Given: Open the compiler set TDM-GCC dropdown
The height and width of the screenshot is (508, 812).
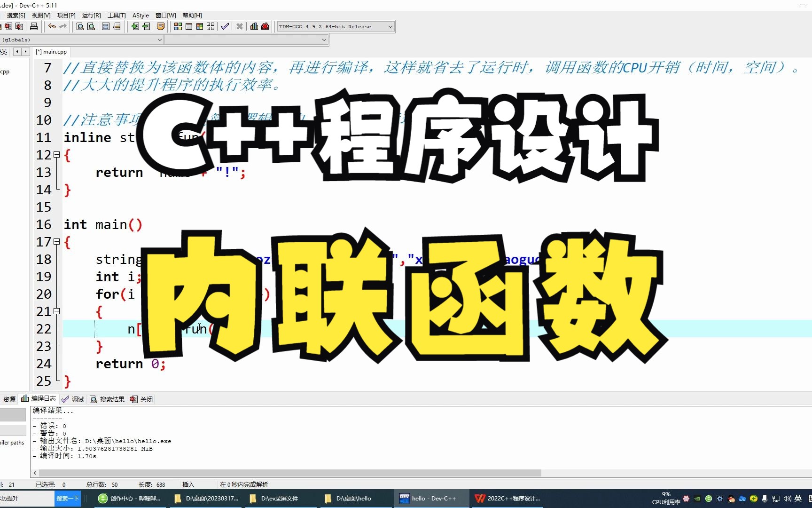Looking at the screenshot, I should click(x=336, y=26).
